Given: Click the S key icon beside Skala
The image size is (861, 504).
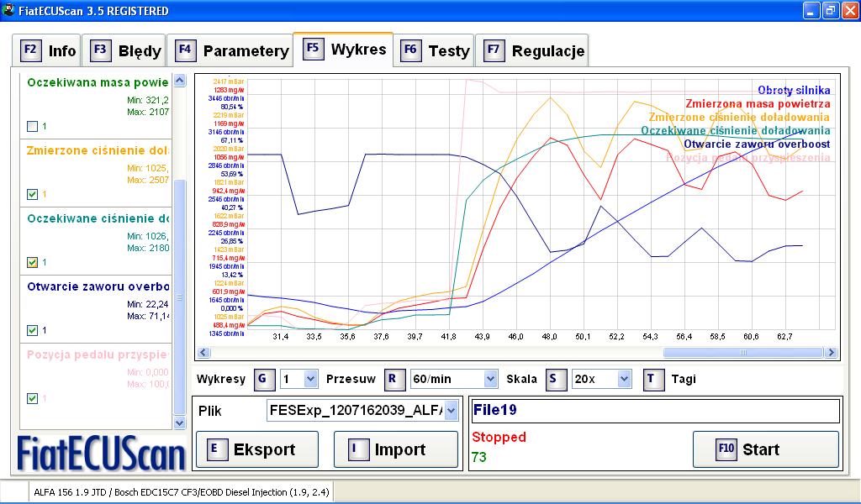Looking at the screenshot, I should click(556, 379).
